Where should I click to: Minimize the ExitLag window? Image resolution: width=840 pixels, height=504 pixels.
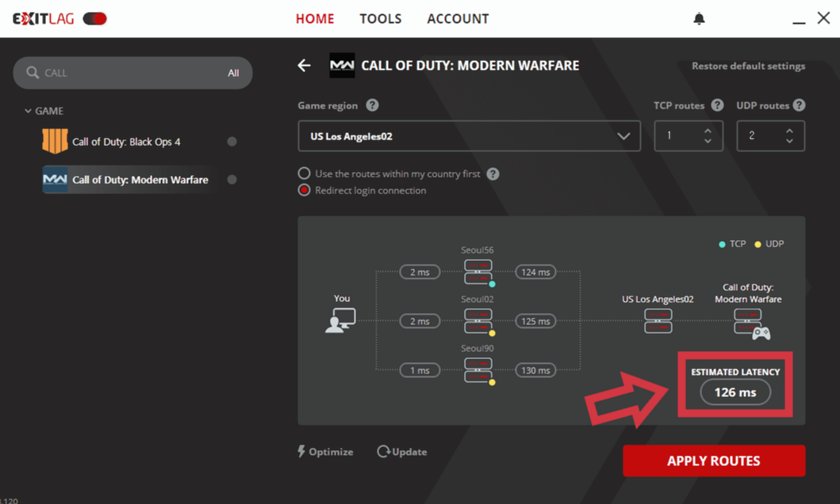(x=799, y=21)
